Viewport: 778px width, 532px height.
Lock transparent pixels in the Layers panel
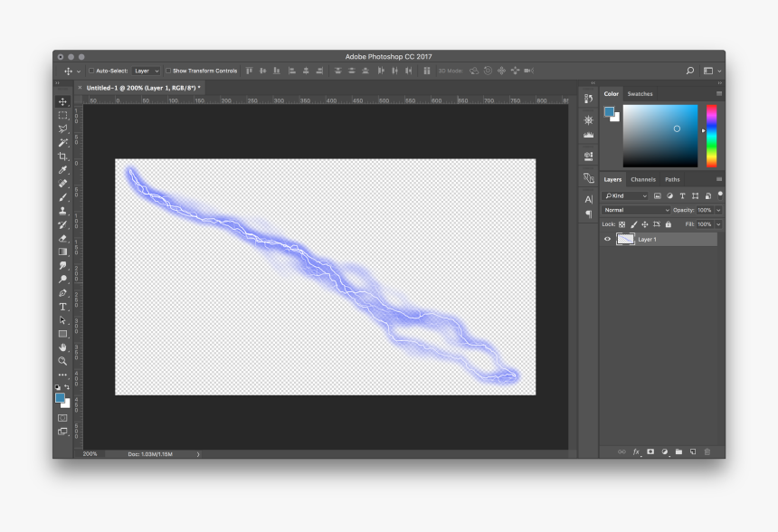622,224
